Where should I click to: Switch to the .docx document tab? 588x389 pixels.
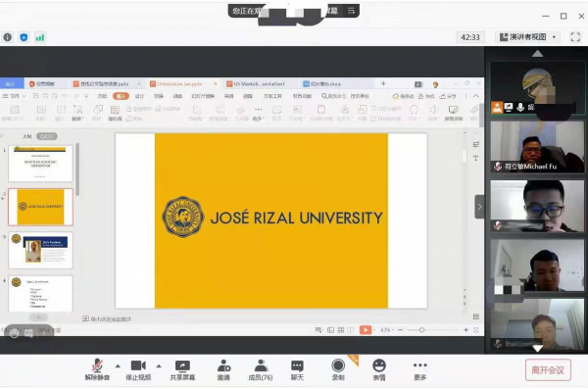point(326,84)
